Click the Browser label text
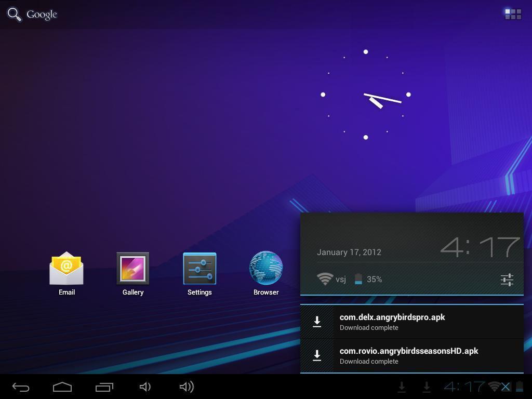 [266, 292]
